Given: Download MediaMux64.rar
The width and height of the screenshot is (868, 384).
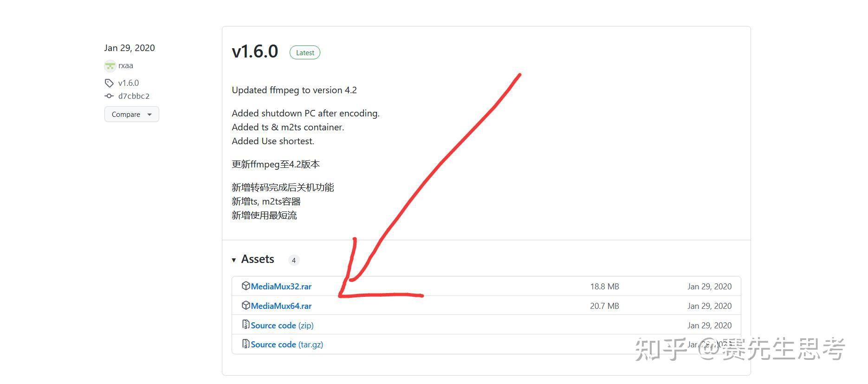Looking at the screenshot, I should point(281,306).
